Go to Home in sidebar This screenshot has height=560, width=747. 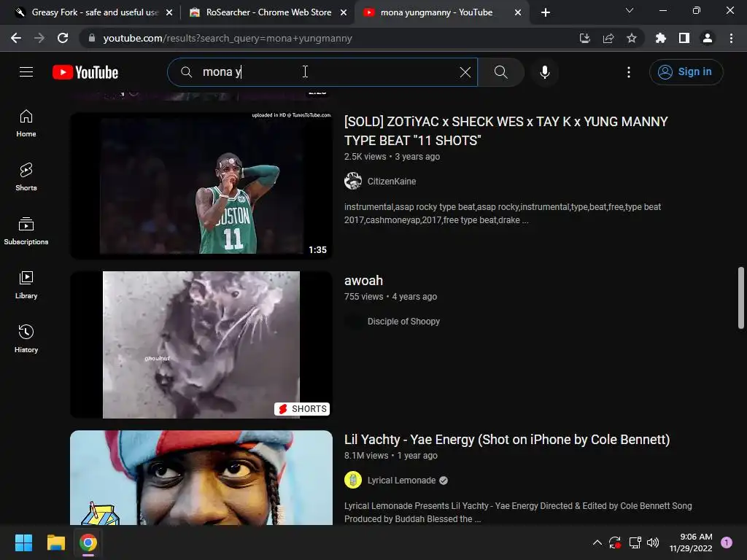pyautogui.click(x=26, y=123)
